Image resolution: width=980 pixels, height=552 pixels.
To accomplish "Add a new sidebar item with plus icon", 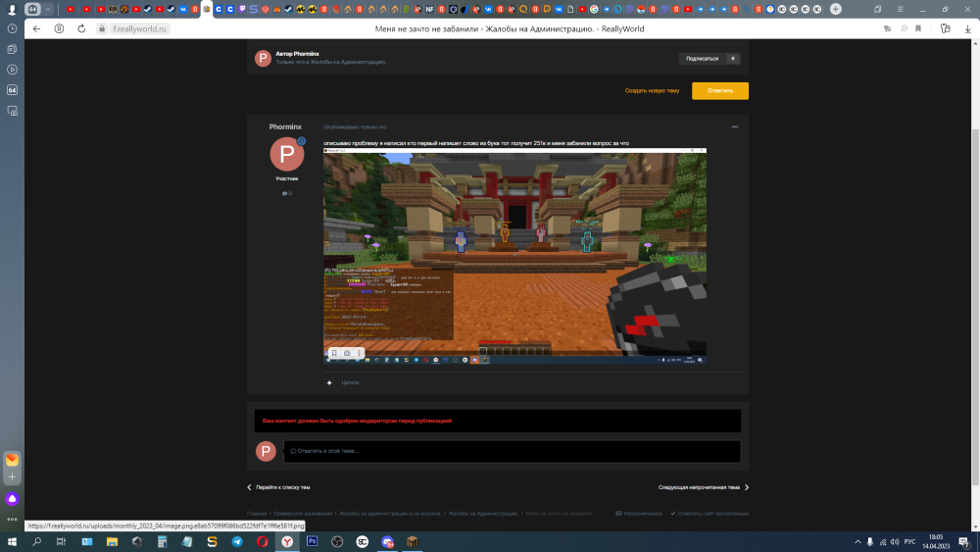I will click(x=12, y=477).
